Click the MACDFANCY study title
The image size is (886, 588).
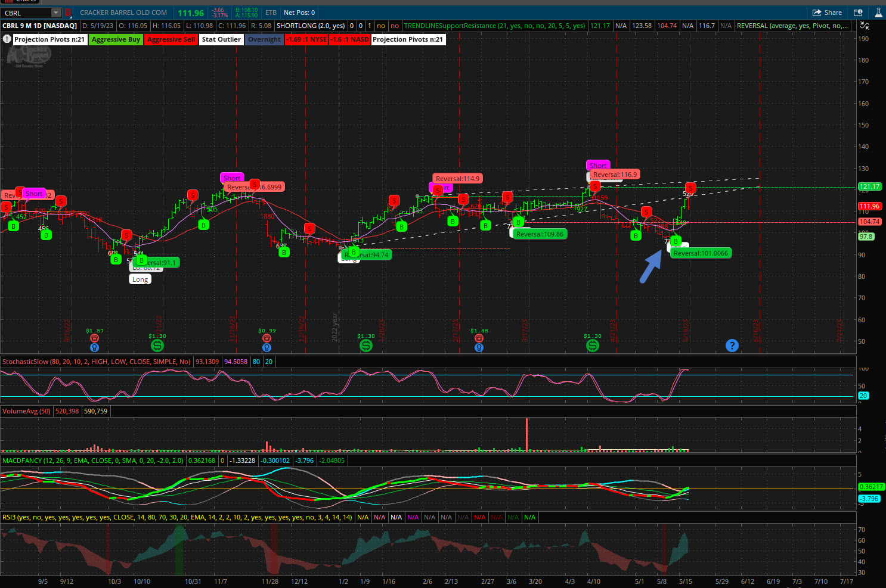coord(92,461)
